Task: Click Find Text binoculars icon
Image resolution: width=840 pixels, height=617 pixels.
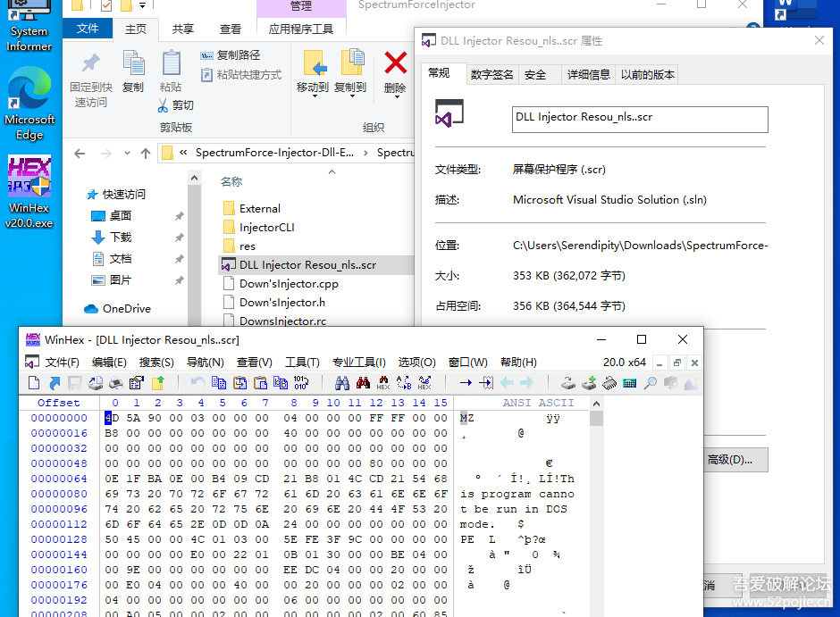Action: [x=341, y=383]
